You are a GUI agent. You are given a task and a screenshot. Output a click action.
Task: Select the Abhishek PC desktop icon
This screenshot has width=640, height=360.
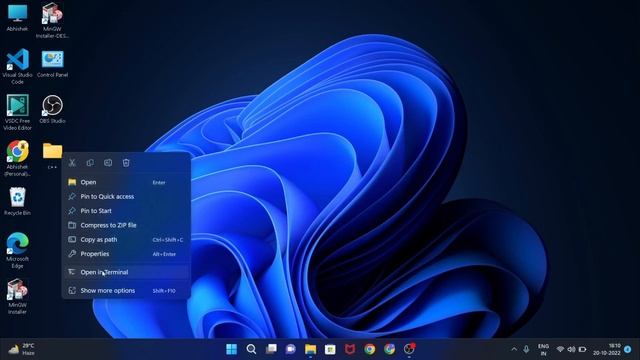click(17, 17)
